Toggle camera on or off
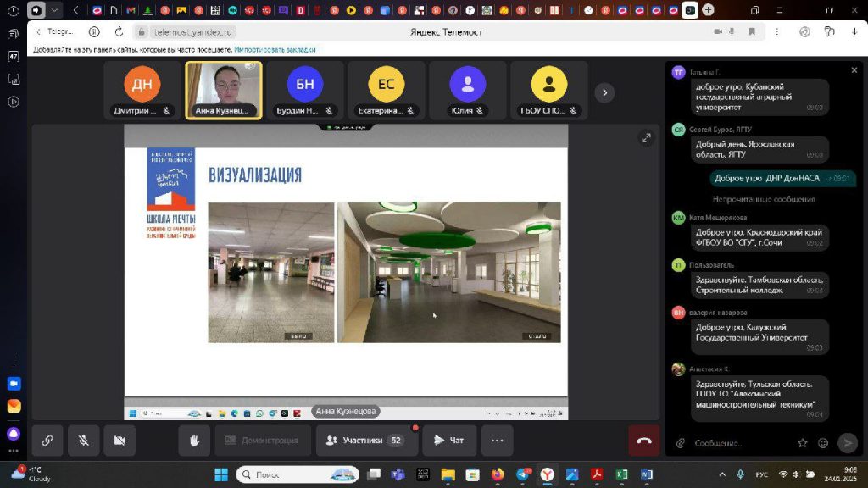 click(120, 441)
